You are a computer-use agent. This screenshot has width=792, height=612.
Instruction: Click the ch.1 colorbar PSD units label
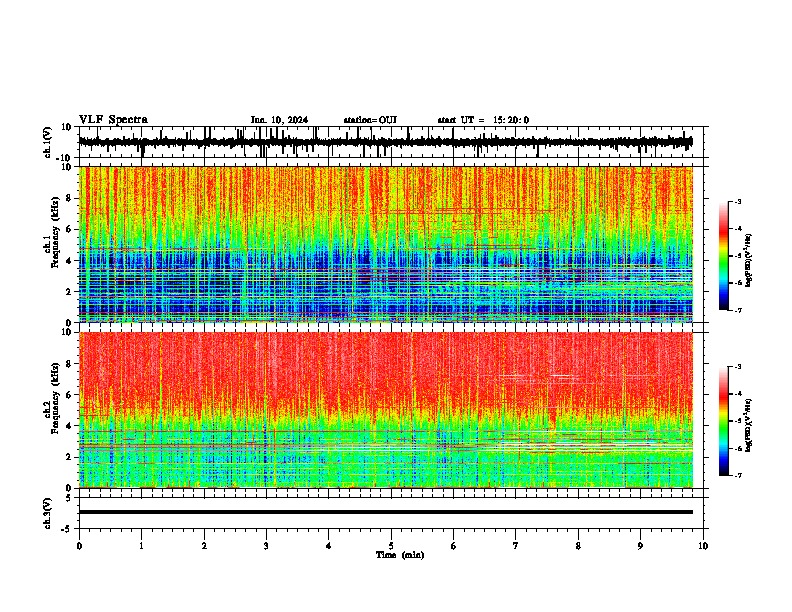click(749, 260)
